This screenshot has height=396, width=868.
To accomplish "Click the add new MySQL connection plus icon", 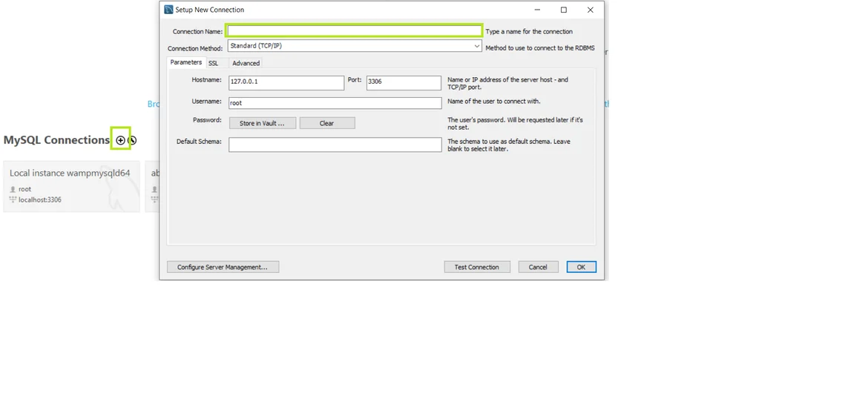I will pyautogui.click(x=120, y=140).
